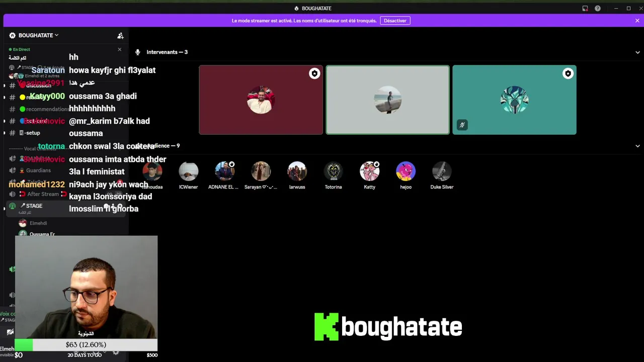The height and width of the screenshot is (362, 644).
Task: Click the STAGE channel broadcast icon
Action: tap(12, 206)
